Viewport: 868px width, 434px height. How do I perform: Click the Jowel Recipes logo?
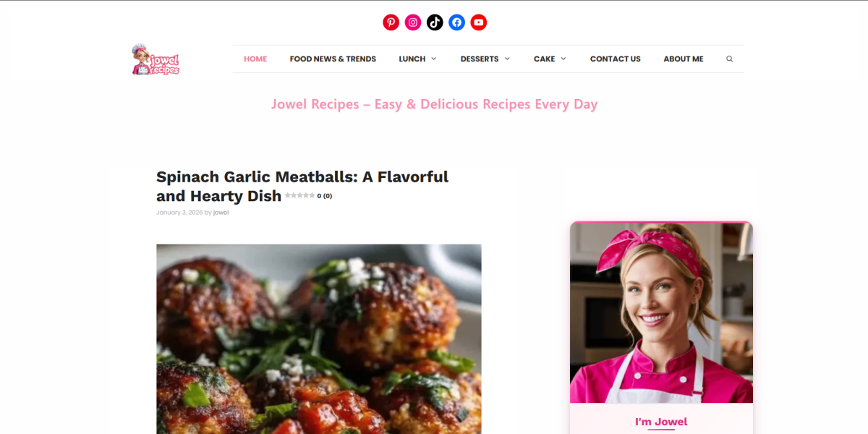[x=156, y=59]
